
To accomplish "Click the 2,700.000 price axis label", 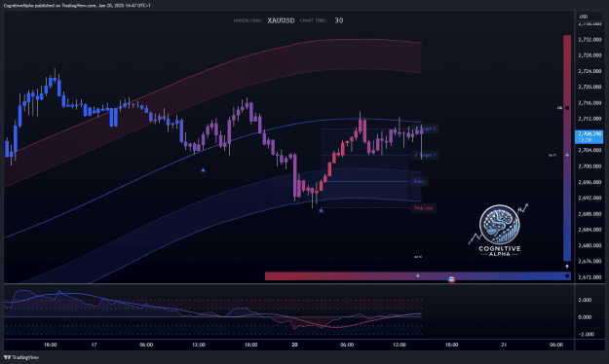I will (590, 166).
